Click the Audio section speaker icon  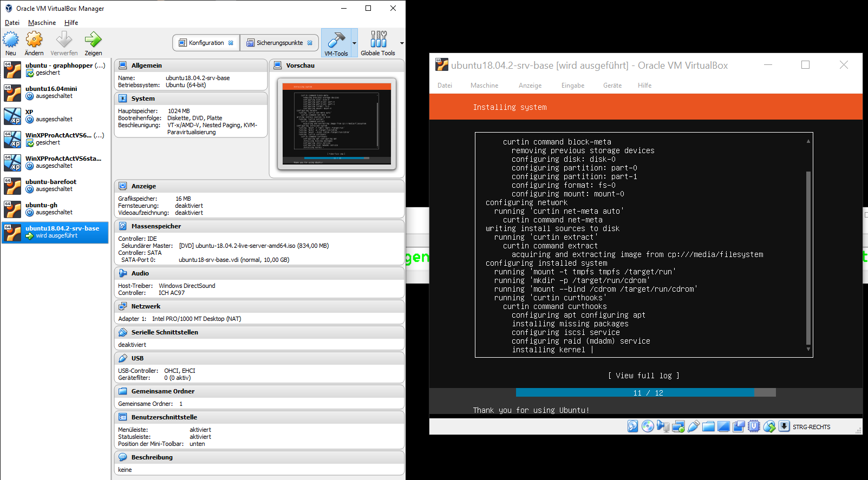[123, 273]
